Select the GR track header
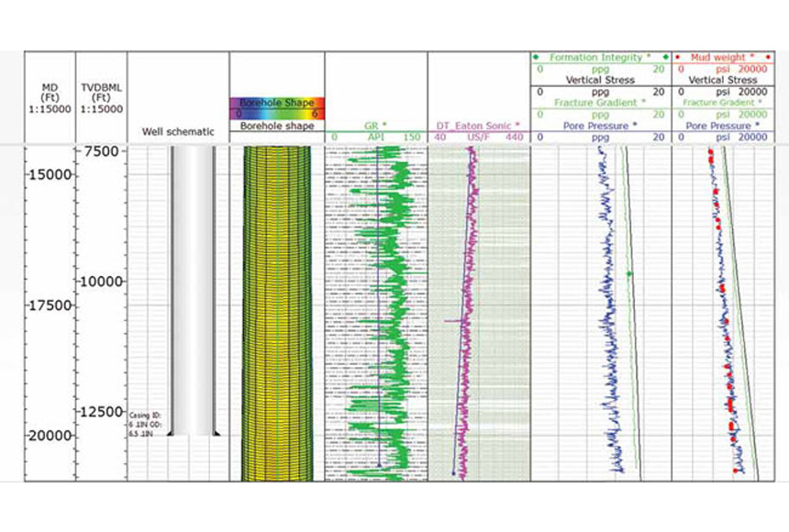789x532 pixels. pyautogui.click(x=376, y=124)
